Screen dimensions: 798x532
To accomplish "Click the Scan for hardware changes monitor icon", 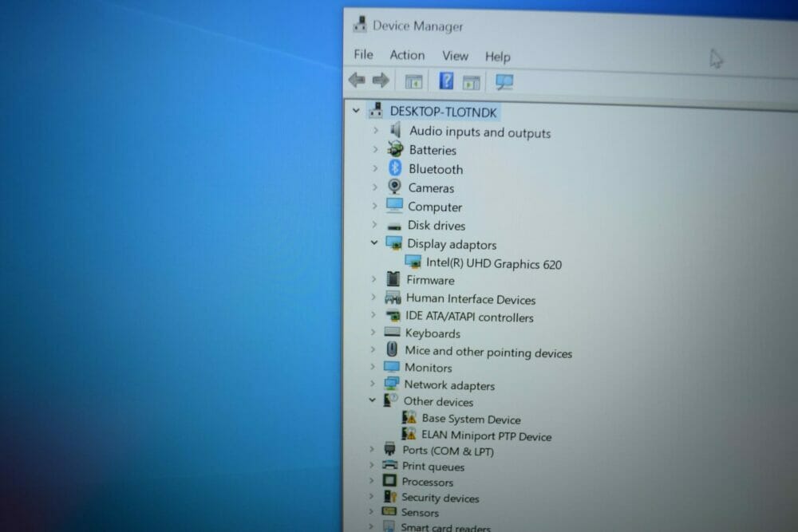I will [x=504, y=82].
